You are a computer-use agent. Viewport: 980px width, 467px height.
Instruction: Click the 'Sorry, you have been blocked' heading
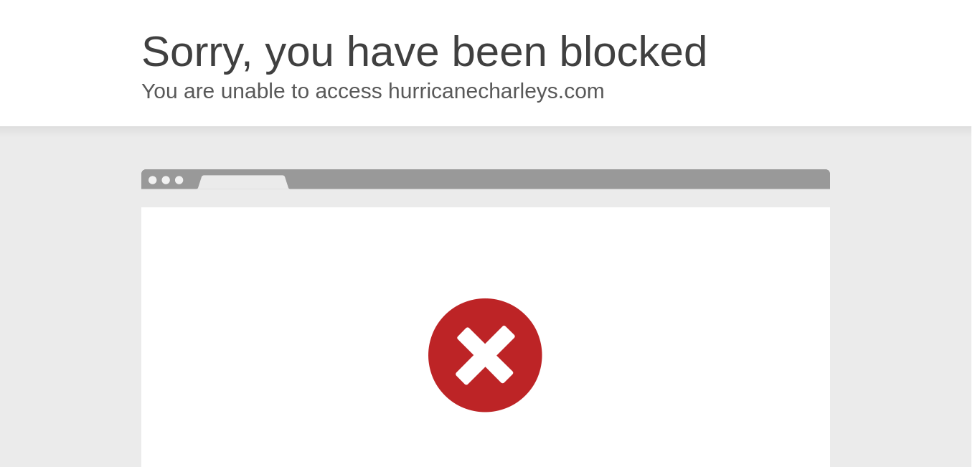424,52
